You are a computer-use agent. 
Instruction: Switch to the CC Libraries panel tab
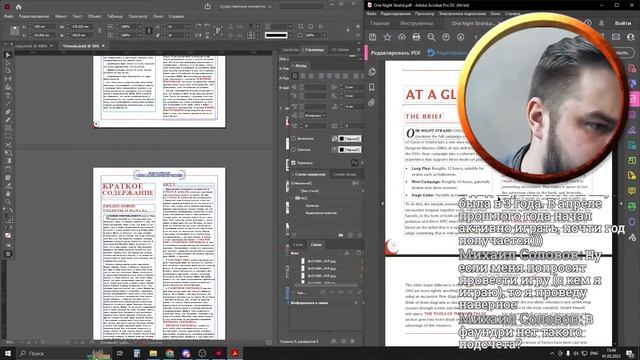pos(340,50)
